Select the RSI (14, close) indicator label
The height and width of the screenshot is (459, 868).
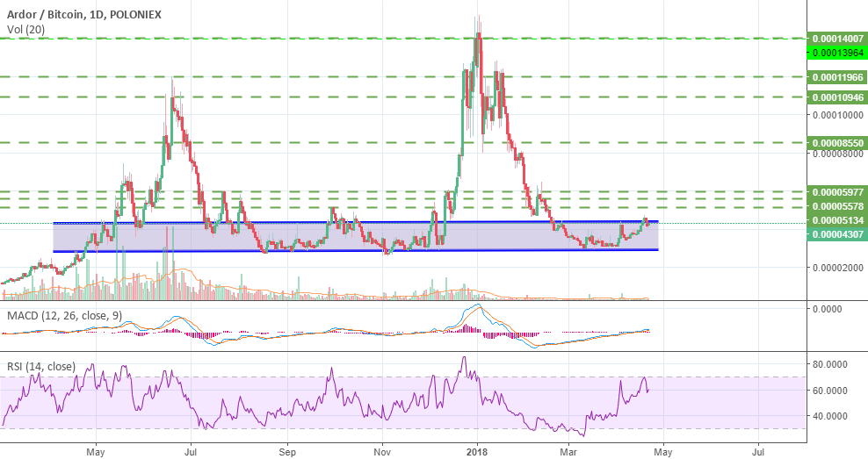point(41,366)
